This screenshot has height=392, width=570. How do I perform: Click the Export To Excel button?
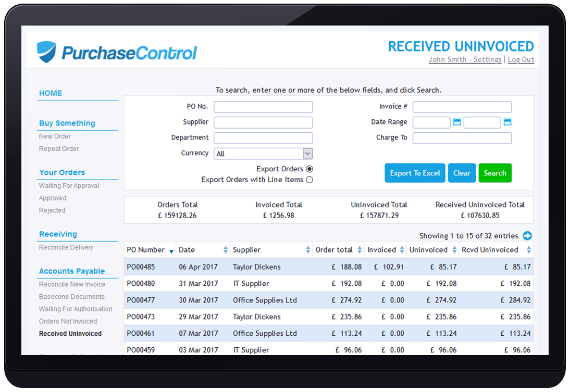coord(415,173)
